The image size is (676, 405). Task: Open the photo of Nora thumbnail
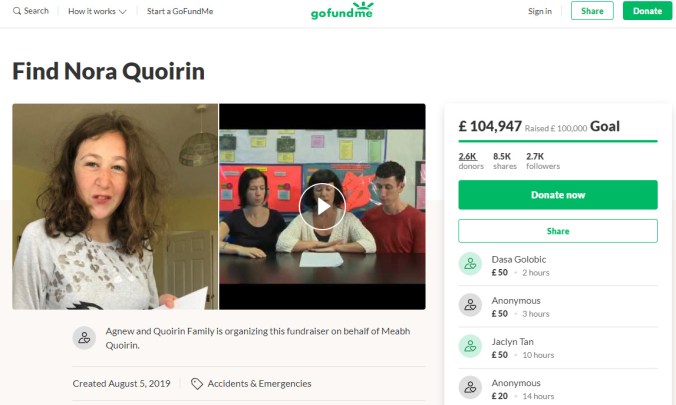pos(115,207)
